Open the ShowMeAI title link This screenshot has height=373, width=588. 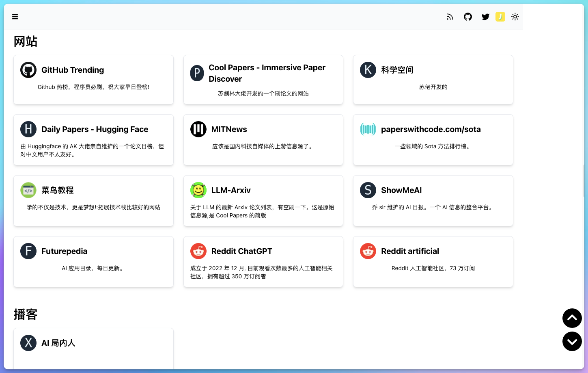point(401,190)
